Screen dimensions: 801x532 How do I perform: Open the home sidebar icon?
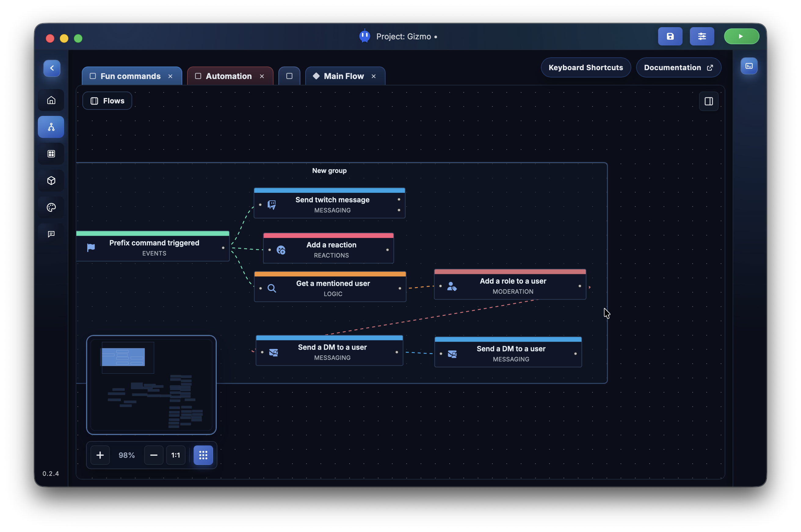pyautogui.click(x=51, y=100)
